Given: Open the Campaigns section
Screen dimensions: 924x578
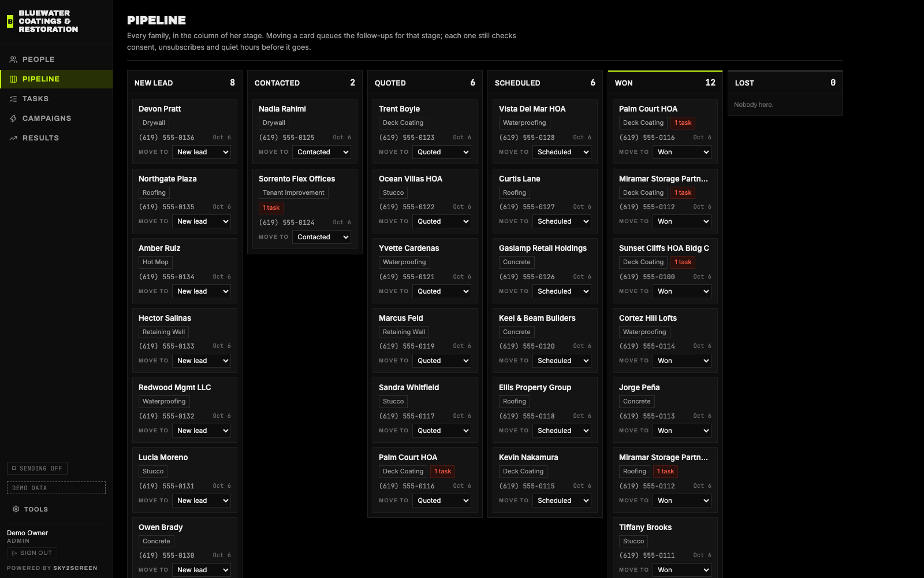Looking at the screenshot, I should pos(56,118).
